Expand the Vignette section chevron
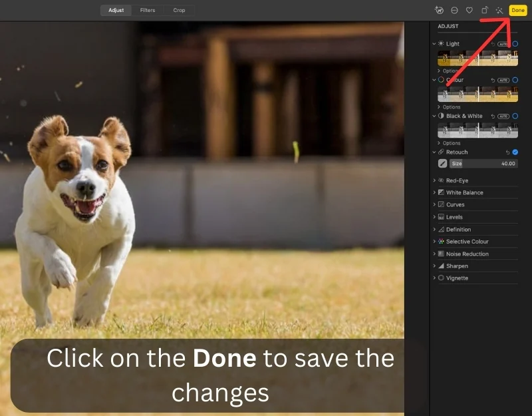The width and height of the screenshot is (532, 416). 434,278
